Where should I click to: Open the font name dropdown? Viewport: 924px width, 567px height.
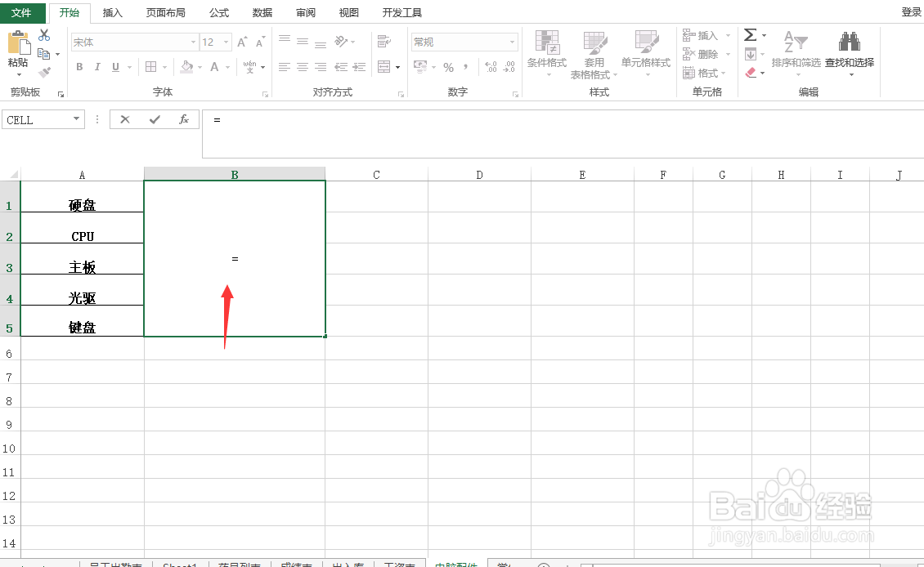click(x=193, y=42)
